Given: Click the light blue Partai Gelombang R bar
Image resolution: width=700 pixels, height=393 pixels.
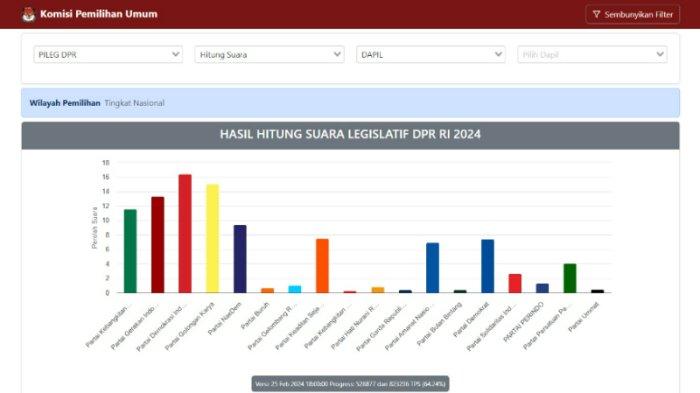Looking at the screenshot, I should pyautogui.click(x=295, y=289).
